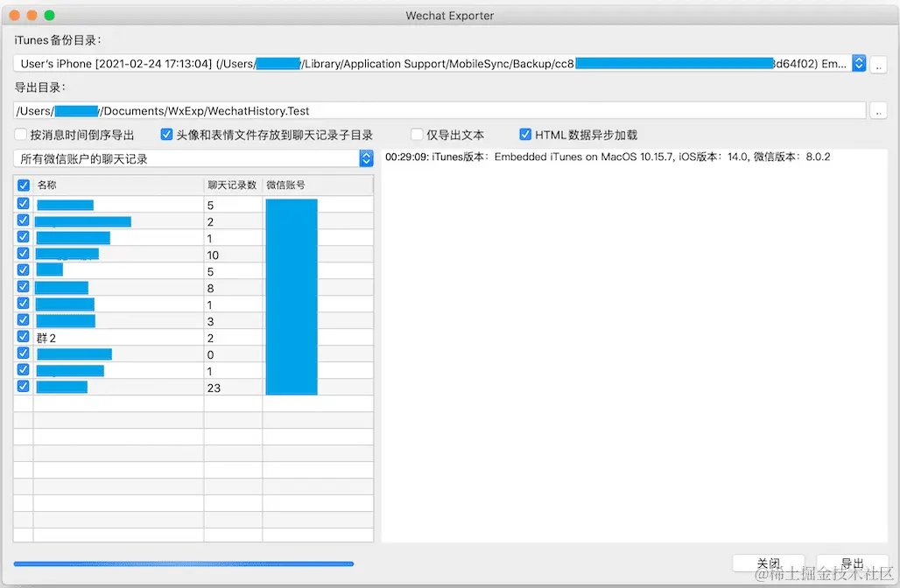Select the cell showing 10 records
900x588 pixels.
[x=233, y=255]
